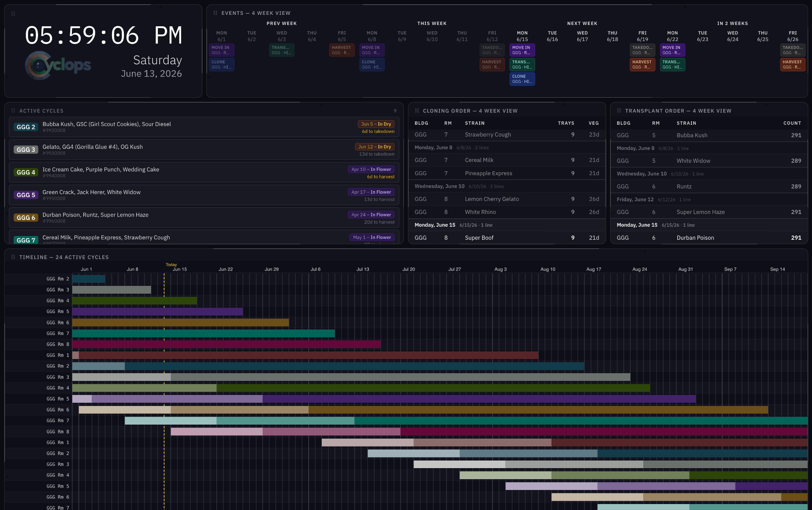
Task: Click the 05:59:06 PM clock display
Action: (104, 35)
